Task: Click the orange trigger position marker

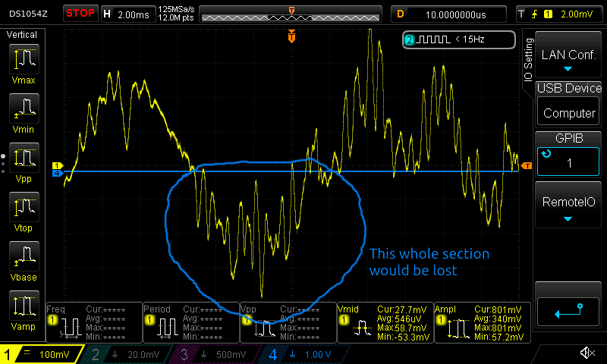Action: 291,36
